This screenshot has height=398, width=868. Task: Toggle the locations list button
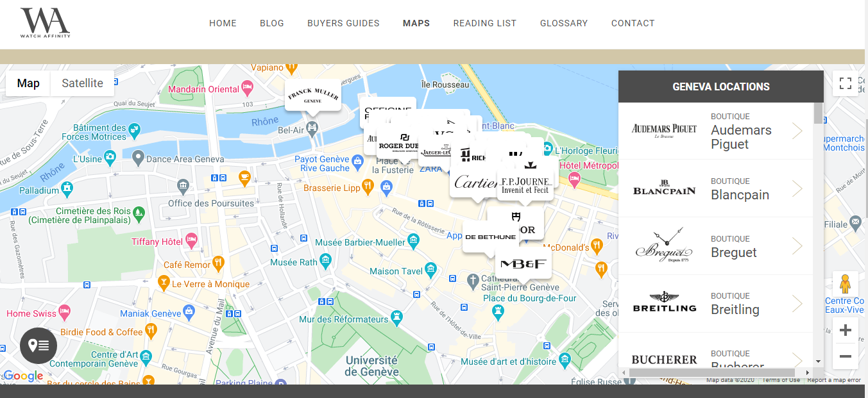[38, 345]
